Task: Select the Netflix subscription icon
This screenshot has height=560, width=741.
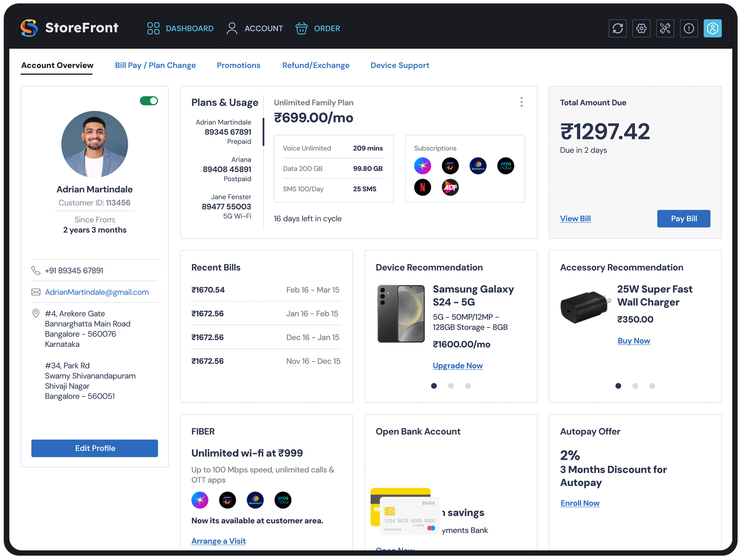Action: tap(423, 187)
